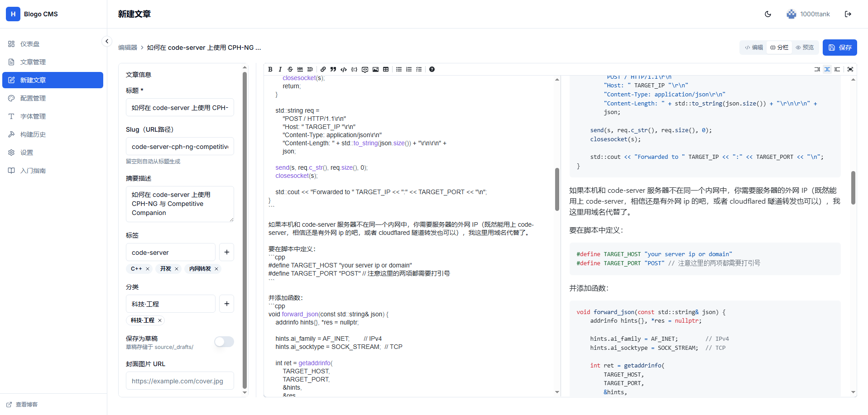868x415 pixels.
Task: Remove the C++ tag
Action: point(148,268)
